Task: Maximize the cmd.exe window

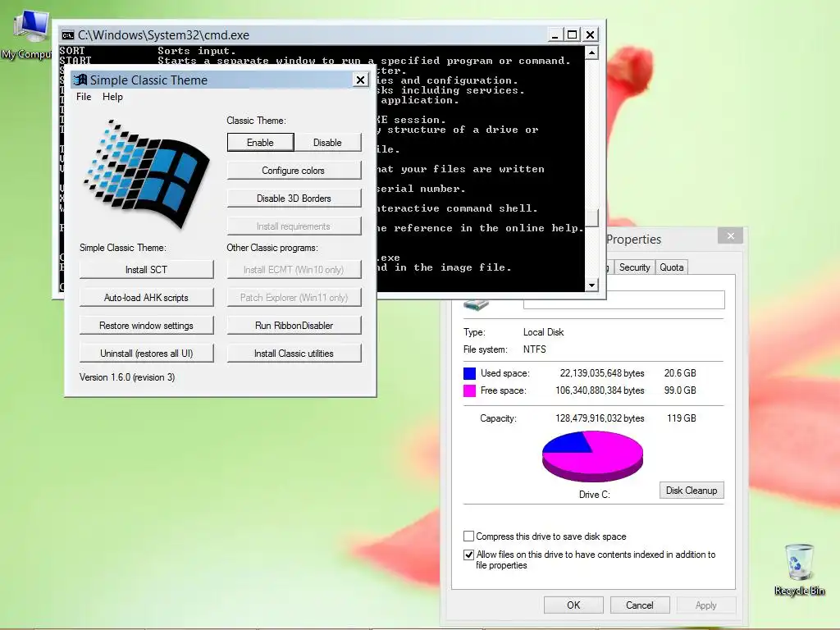Action: pyautogui.click(x=572, y=34)
